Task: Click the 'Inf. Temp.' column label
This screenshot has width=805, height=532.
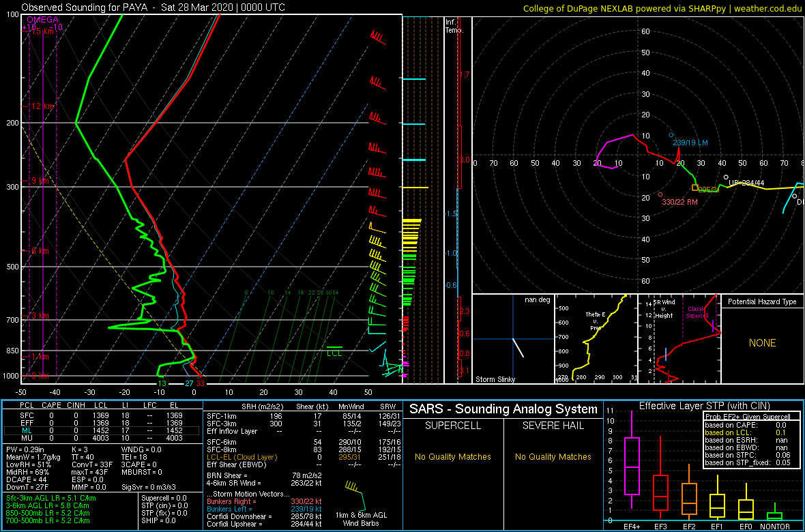Action: click(x=454, y=26)
